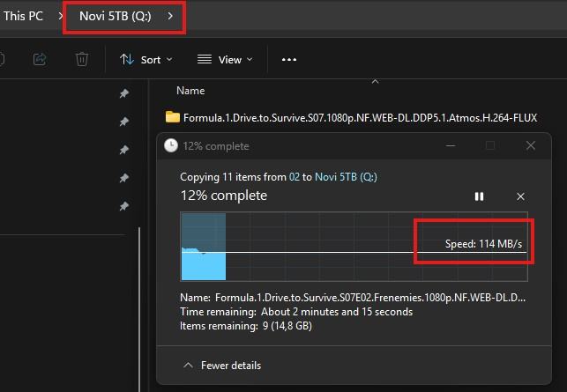Collapse dialog with Fewer details

point(222,365)
